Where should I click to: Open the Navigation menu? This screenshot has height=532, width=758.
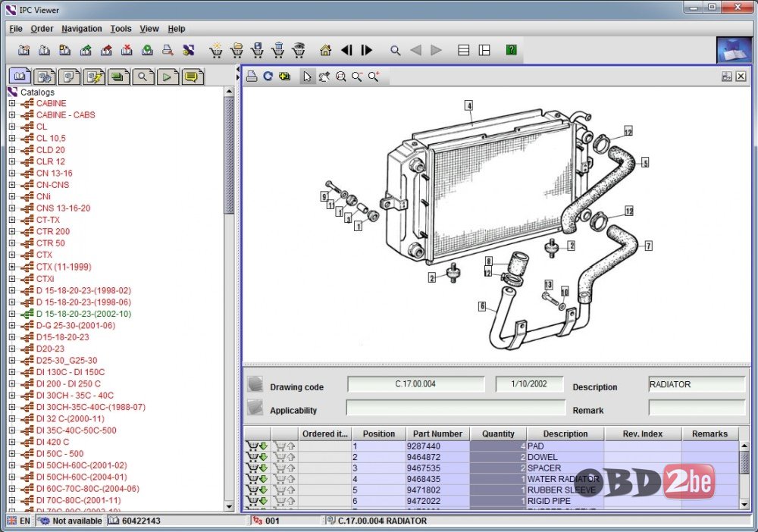pos(82,29)
